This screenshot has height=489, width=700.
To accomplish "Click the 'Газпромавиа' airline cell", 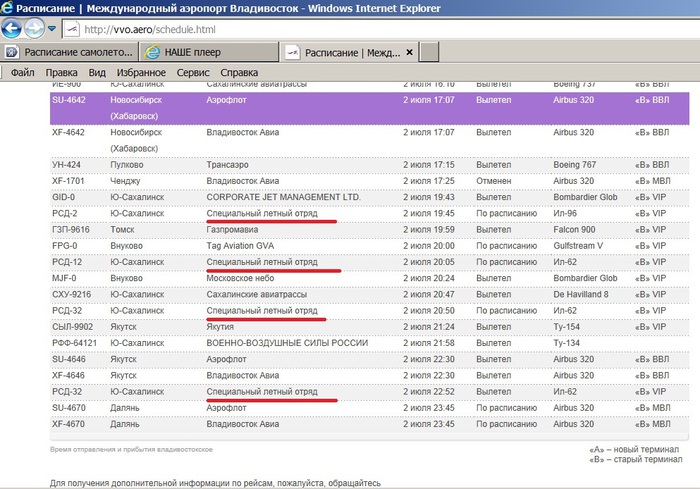I will coord(232,230).
